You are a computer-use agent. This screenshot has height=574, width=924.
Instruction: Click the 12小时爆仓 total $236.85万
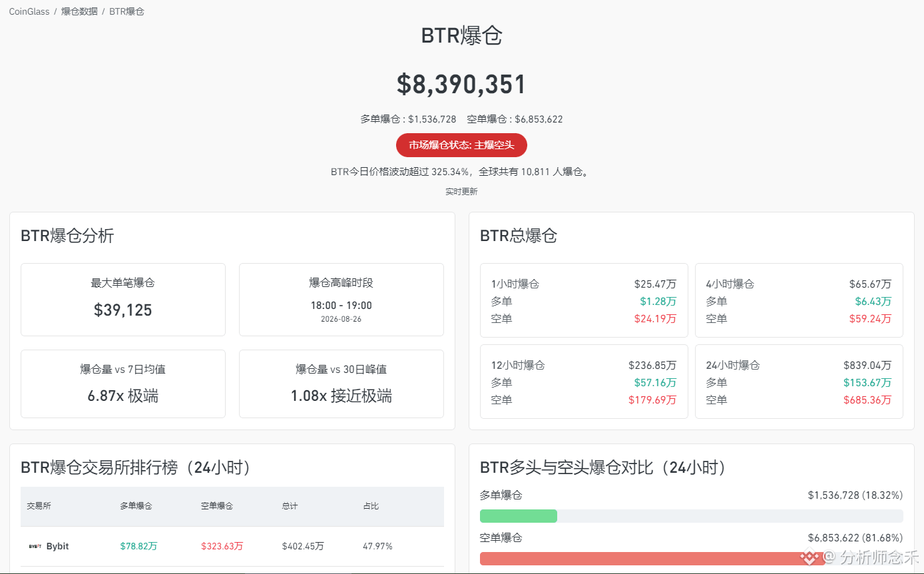(652, 366)
